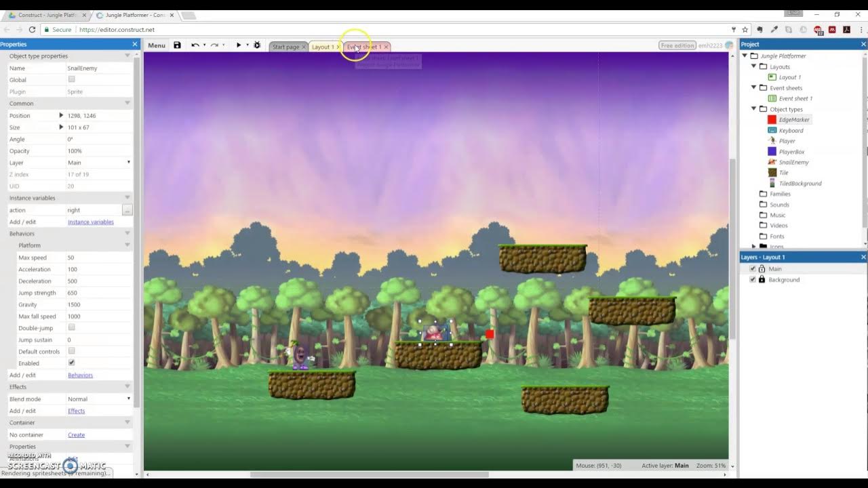This screenshot has height=488, width=868.
Task: Toggle the Default controls checkbox
Action: 71,351
